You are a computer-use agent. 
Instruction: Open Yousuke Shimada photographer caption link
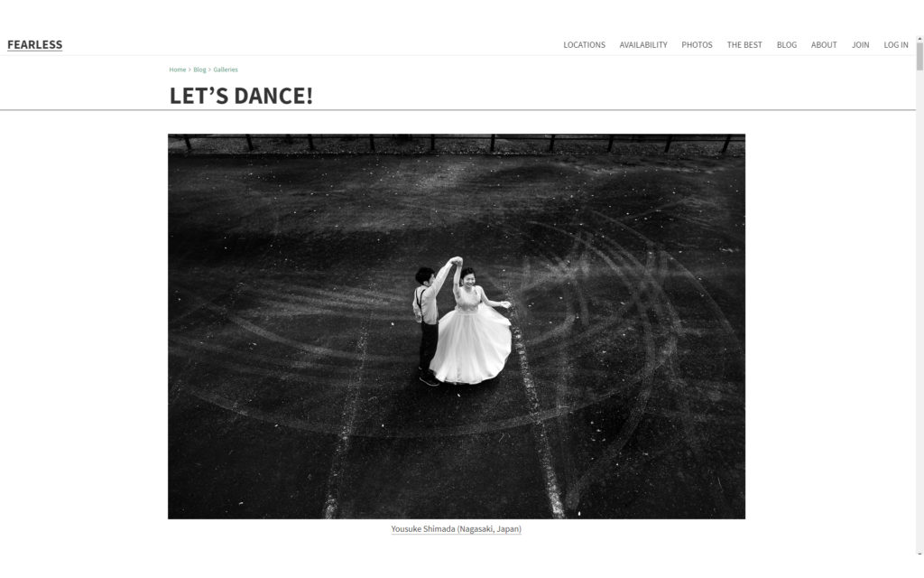click(x=456, y=529)
